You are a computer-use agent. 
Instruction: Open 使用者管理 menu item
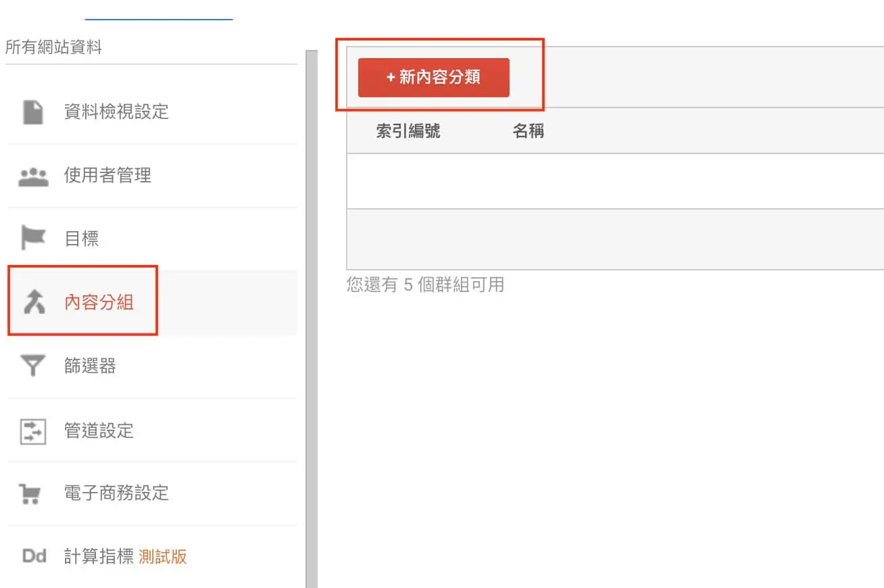tap(153, 176)
